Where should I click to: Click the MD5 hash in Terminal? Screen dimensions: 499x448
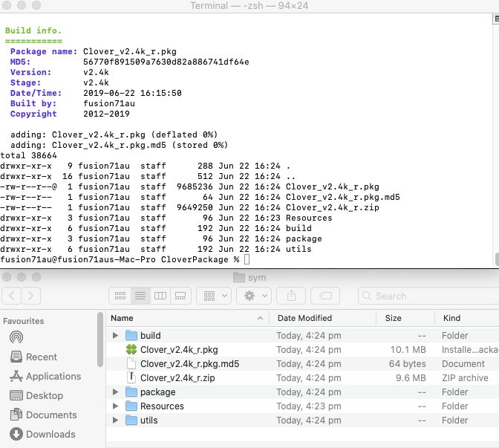[166, 62]
